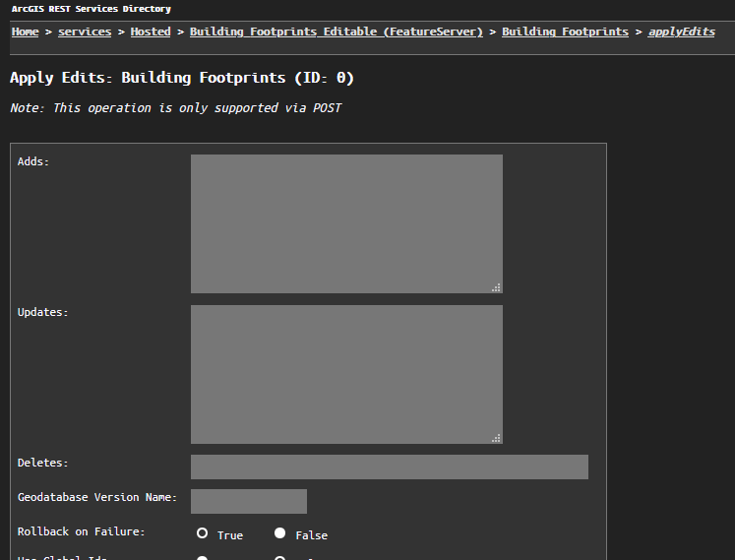Click the Updates: label
This screenshot has width=735, height=560.
tap(43, 312)
